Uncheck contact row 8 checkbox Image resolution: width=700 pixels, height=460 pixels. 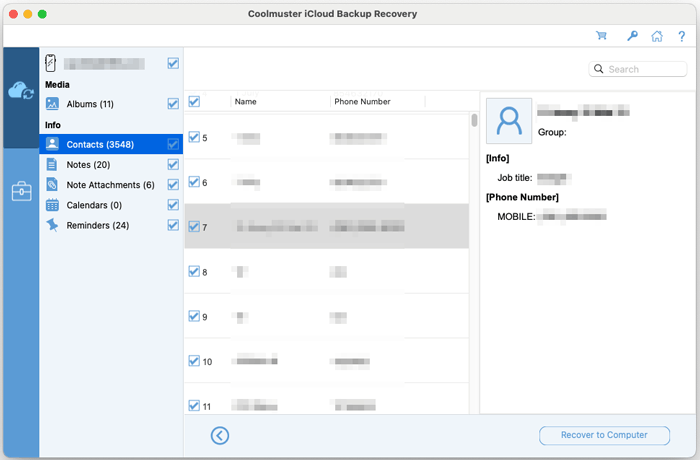(x=194, y=271)
